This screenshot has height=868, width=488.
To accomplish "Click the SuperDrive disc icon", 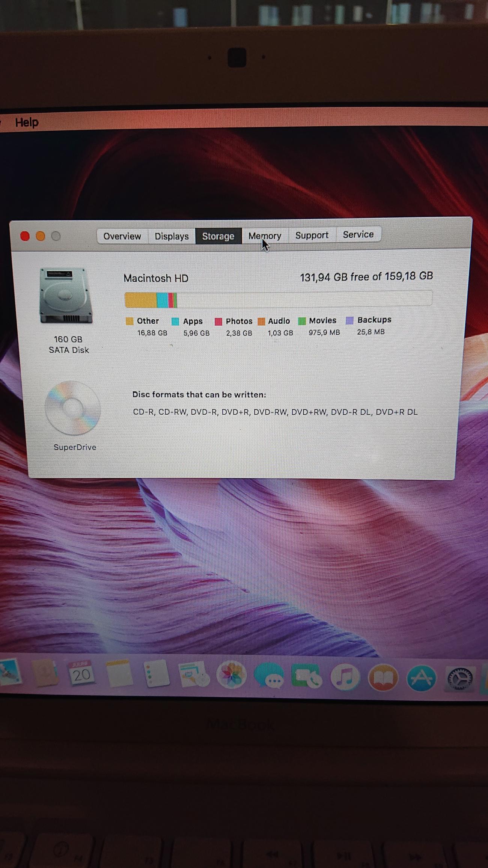I will pos(73,408).
